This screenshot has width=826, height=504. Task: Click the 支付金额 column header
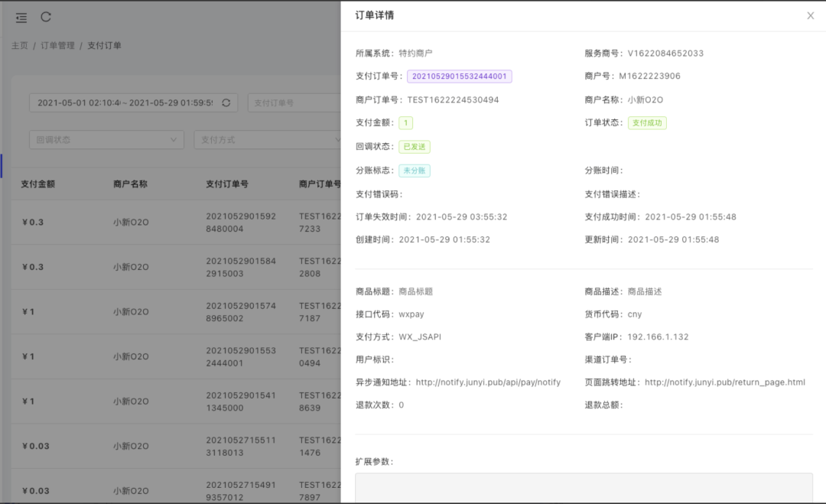point(37,184)
